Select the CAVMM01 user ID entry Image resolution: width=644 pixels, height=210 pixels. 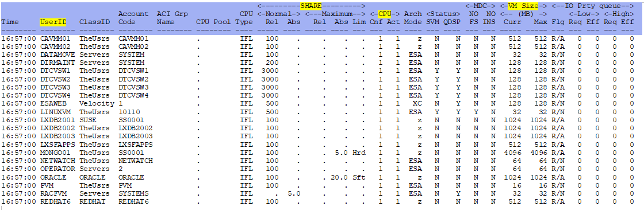[53, 38]
